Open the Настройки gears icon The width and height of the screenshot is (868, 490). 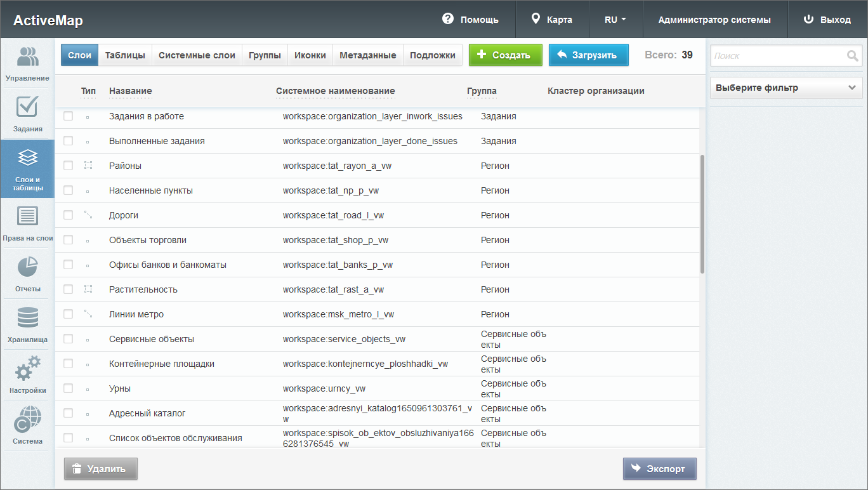(x=27, y=369)
